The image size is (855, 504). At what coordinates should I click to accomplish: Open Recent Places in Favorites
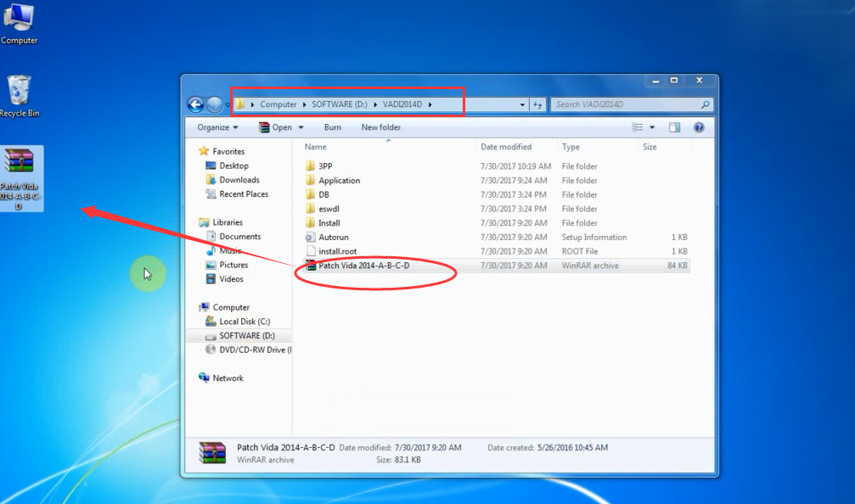tap(243, 194)
